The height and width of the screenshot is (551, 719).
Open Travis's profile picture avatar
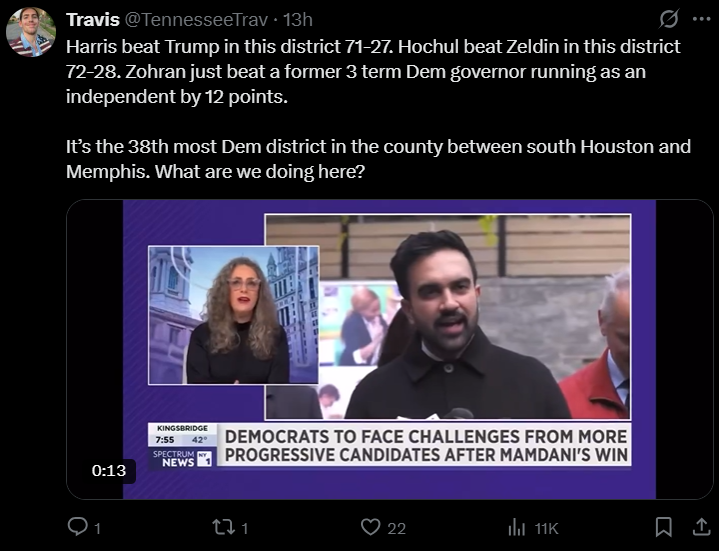click(x=31, y=32)
